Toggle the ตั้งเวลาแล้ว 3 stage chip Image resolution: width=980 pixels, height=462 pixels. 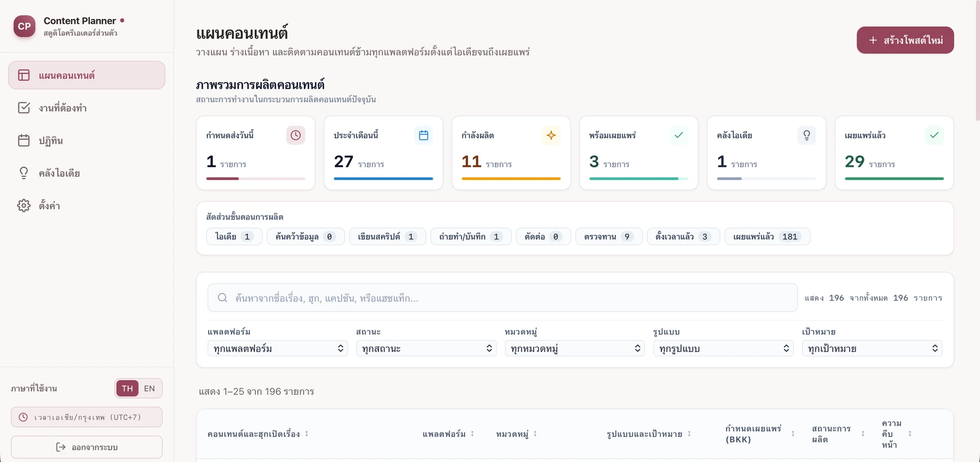click(683, 237)
